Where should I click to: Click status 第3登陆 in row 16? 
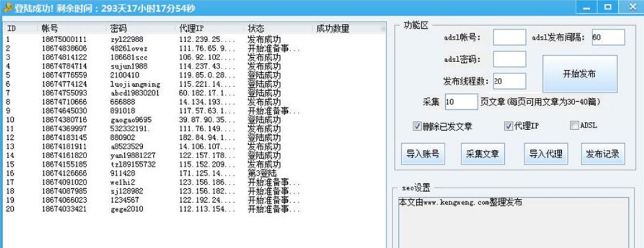coord(262,173)
